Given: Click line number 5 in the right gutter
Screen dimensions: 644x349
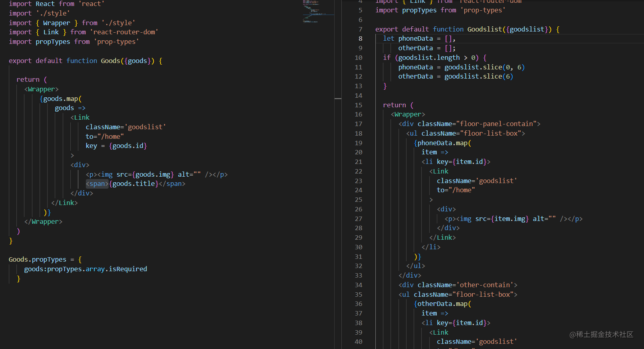Looking at the screenshot, I should (361, 10).
